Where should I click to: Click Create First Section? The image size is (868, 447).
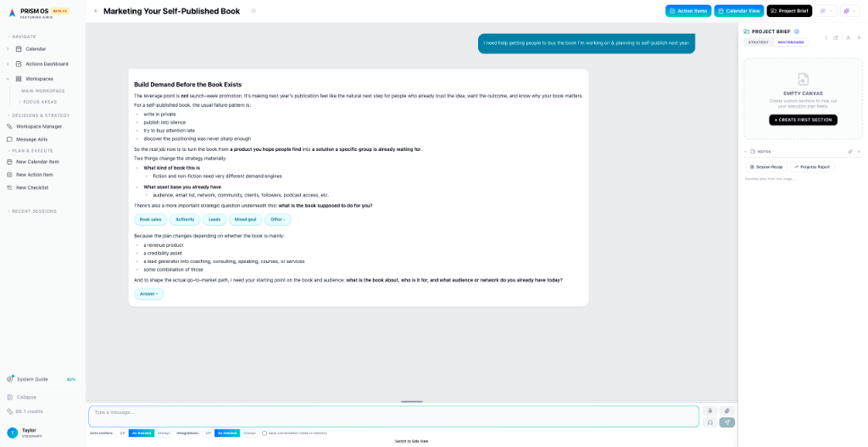804,120
